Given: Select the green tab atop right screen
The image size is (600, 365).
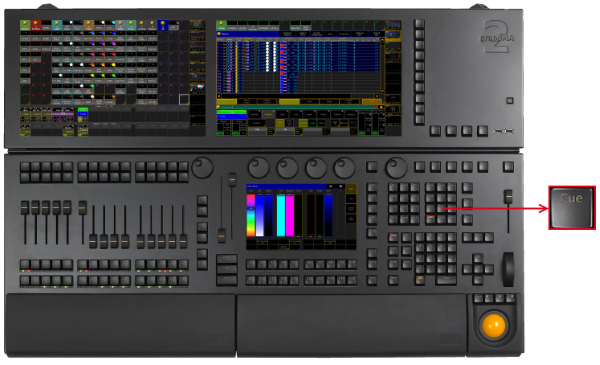Looking at the screenshot, I should tap(222, 26).
